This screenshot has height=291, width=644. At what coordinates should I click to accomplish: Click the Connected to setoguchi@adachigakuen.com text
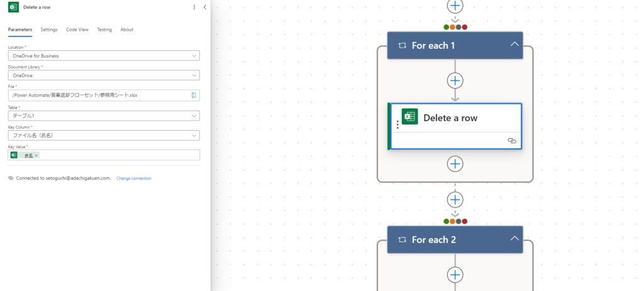pos(64,178)
